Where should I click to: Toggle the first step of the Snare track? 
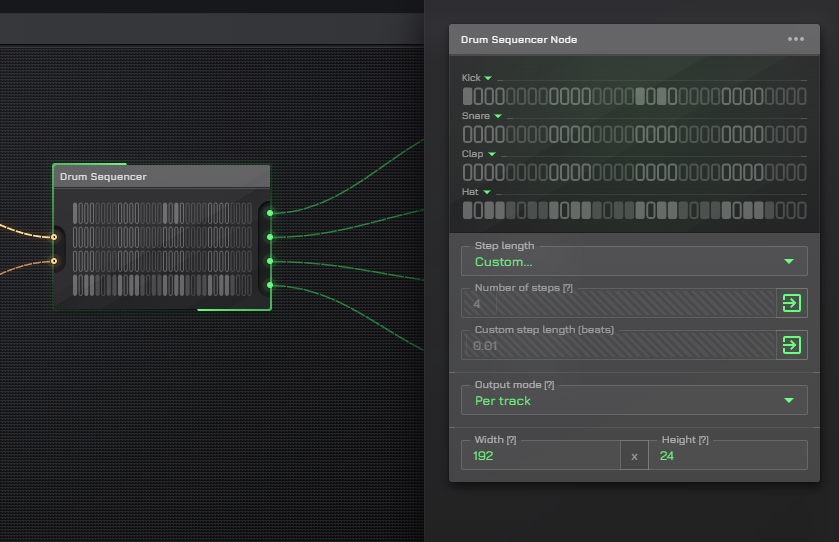pyautogui.click(x=467, y=134)
